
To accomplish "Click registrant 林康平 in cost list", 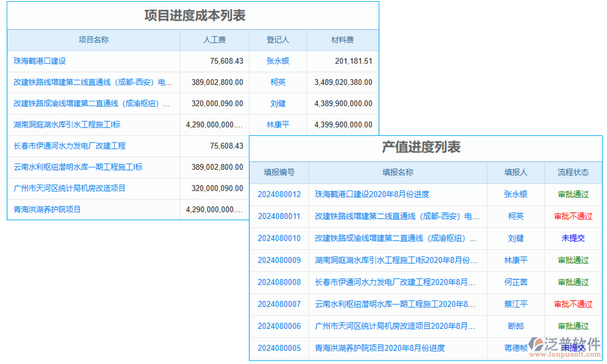I will [x=277, y=124].
